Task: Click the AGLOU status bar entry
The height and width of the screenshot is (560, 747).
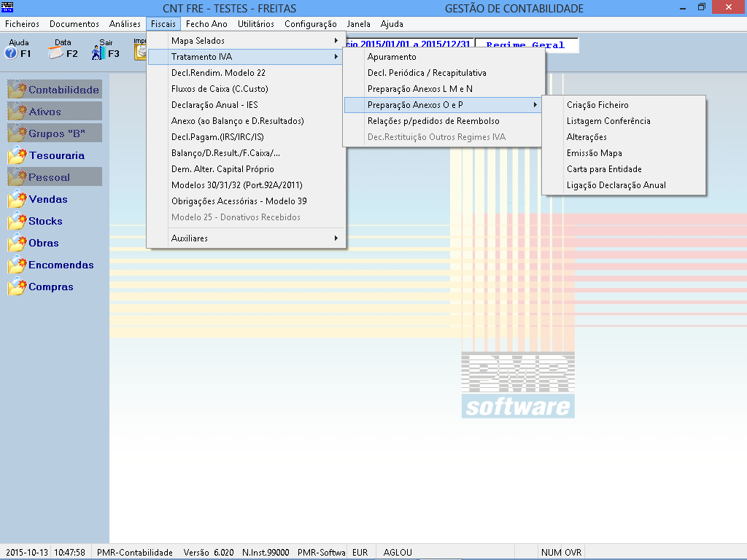Action: pos(398,553)
